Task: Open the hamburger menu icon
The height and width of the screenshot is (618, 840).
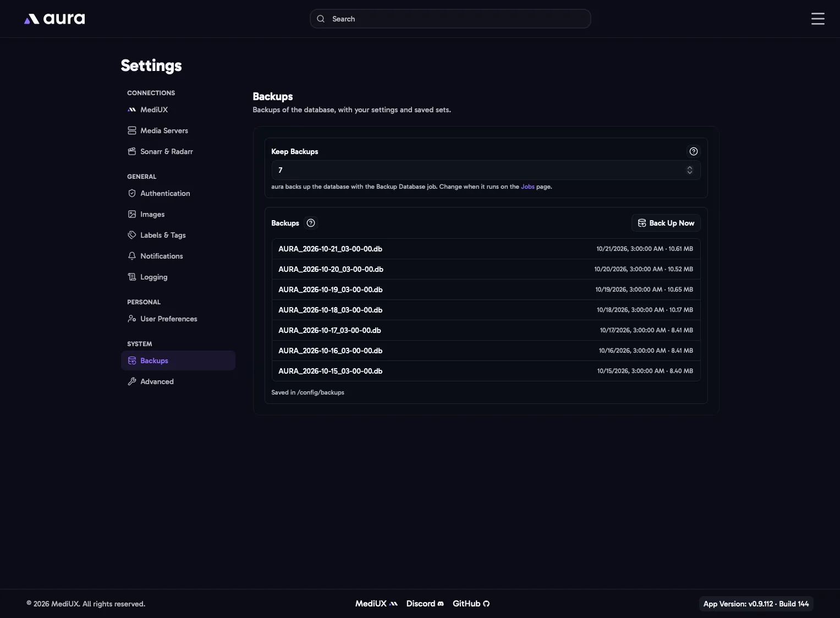Action: point(817,19)
